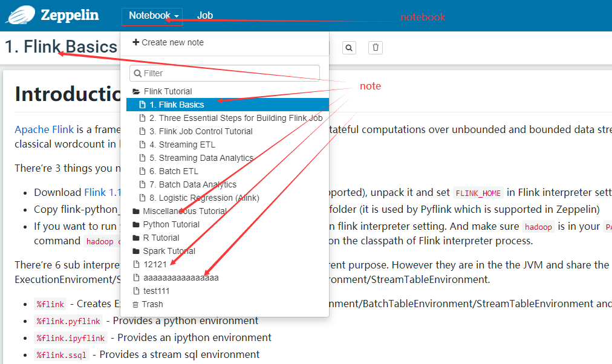
Task: Expand the Spark Tutorial folder
Action: click(169, 251)
